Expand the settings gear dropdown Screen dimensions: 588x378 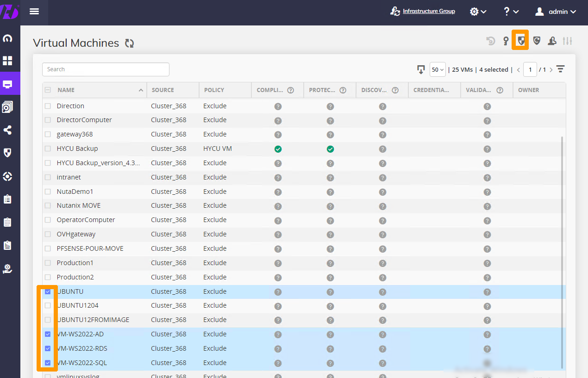(478, 12)
